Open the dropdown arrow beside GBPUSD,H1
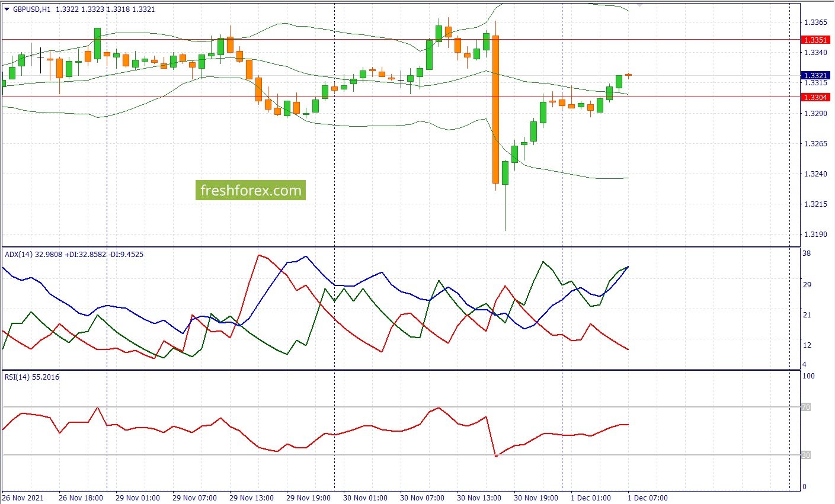 [7, 9]
